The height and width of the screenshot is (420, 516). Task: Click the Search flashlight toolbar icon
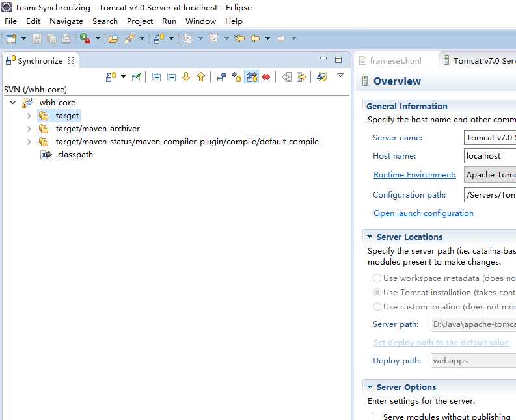pos(129,38)
